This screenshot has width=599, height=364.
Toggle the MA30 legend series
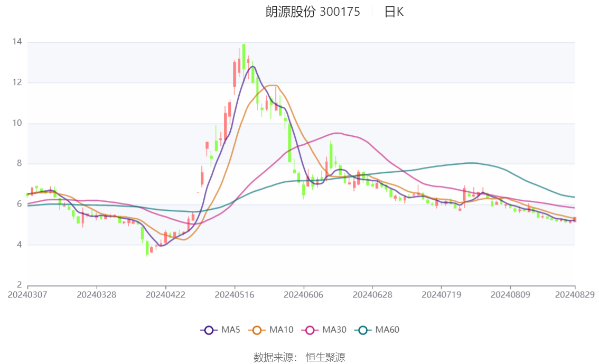pos(324,330)
